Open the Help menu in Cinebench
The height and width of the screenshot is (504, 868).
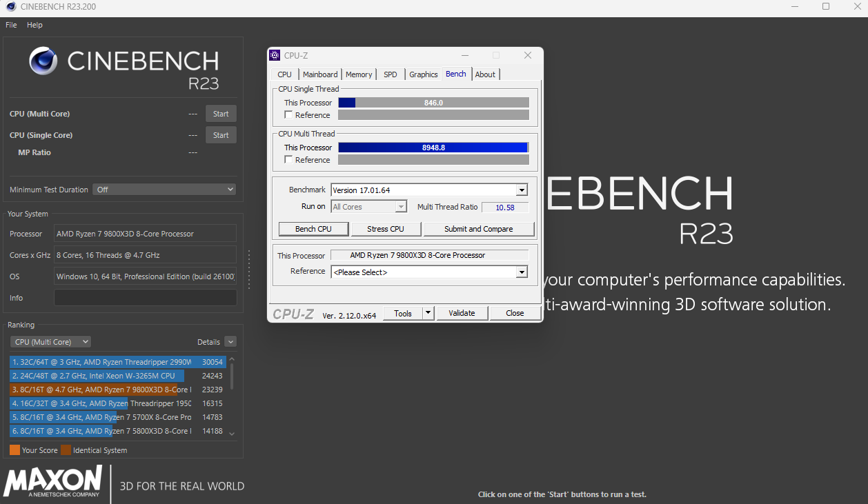pyautogui.click(x=34, y=25)
